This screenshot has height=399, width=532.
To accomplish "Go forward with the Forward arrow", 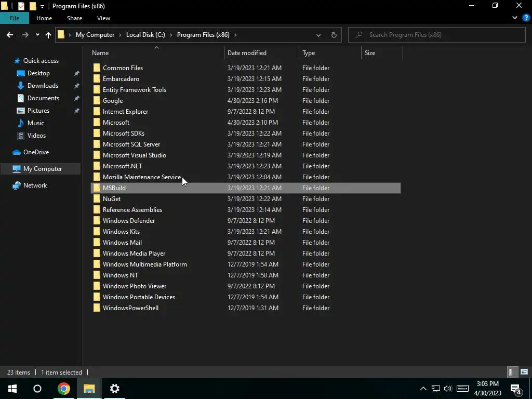I will (25, 35).
